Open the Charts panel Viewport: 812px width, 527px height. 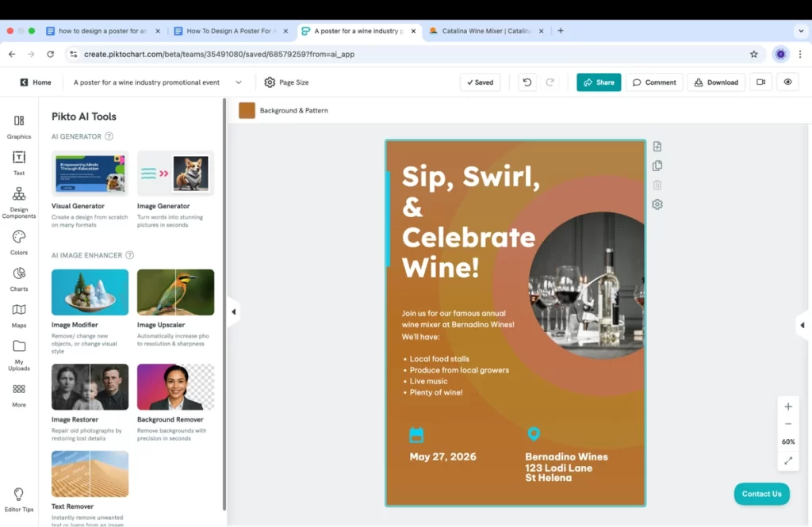click(18, 277)
